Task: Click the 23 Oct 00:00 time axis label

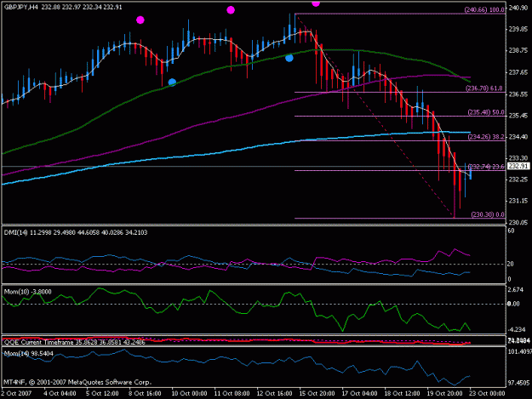Action: (487, 393)
